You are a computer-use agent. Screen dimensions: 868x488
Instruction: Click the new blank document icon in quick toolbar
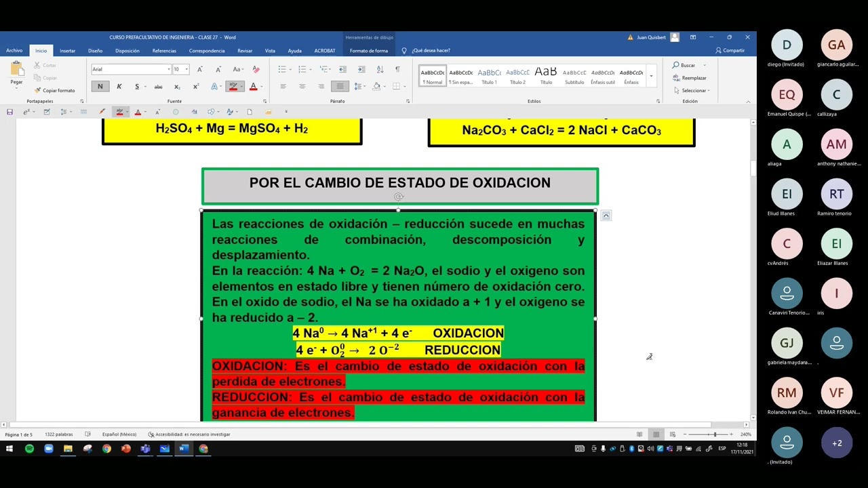pyautogui.click(x=250, y=112)
